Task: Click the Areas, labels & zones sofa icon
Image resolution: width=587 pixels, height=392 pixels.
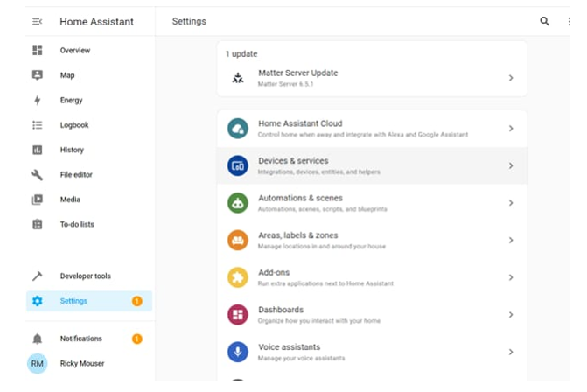Action: pyautogui.click(x=238, y=240)
